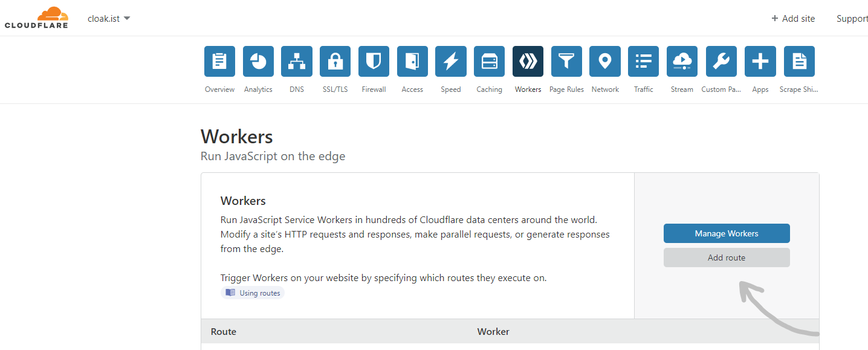Image resolution: width=868 pixels, height=350 pixels.
Task: Select the Workers icon
Action: coord(528,62)
